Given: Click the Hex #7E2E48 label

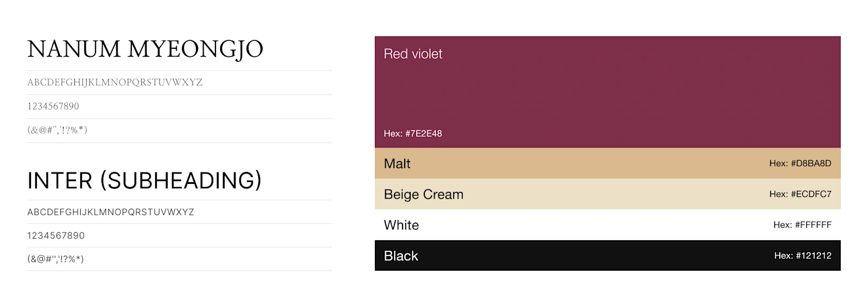Looking at the screenshot, I should 413,133.
